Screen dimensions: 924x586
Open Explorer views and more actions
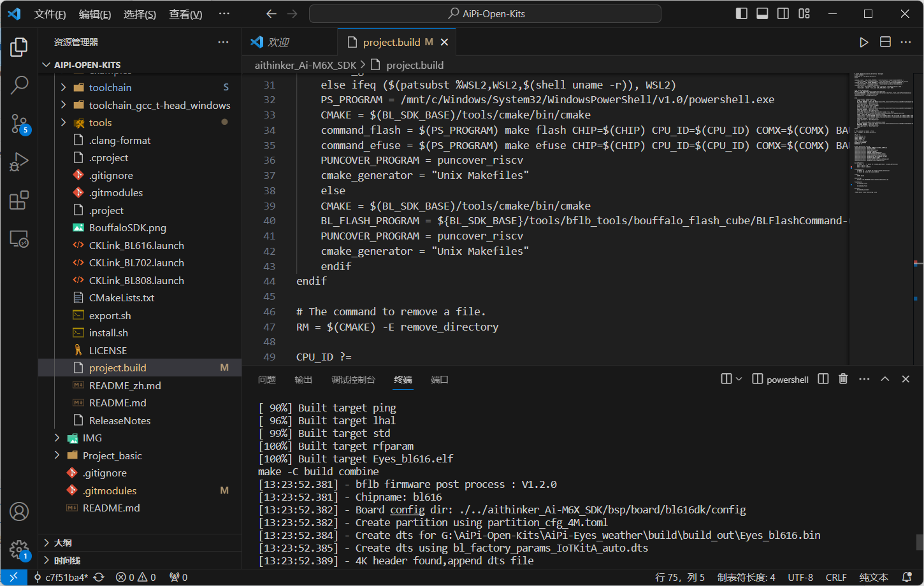tap(223, 42)
